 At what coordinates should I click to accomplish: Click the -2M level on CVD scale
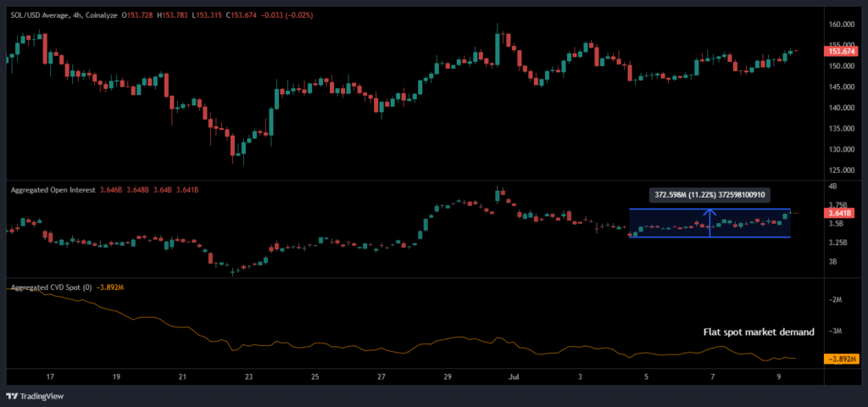click(834, 300)
